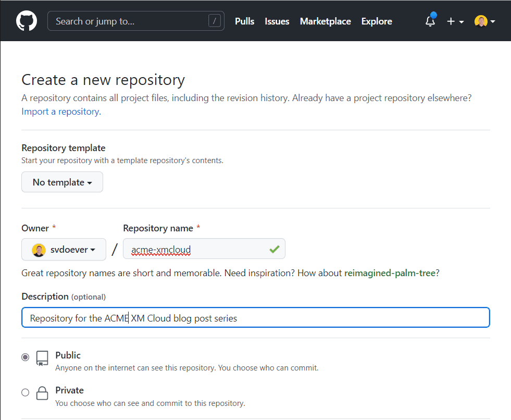The width and height of the screenshot is (511, 420).
Task: Click the user avatar in the header
Action: 480,21
